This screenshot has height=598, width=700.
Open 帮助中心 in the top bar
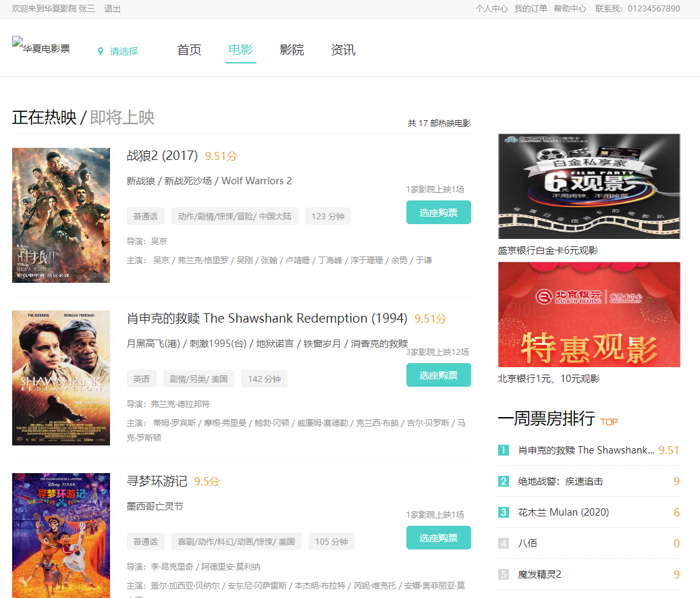pyautogui.click(x=570, y=9)
